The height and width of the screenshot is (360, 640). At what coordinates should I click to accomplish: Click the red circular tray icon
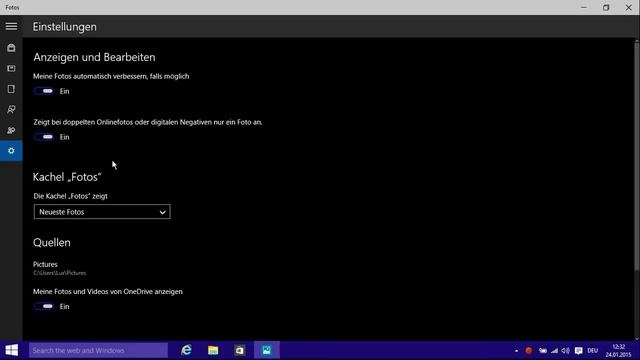point(529,351)
